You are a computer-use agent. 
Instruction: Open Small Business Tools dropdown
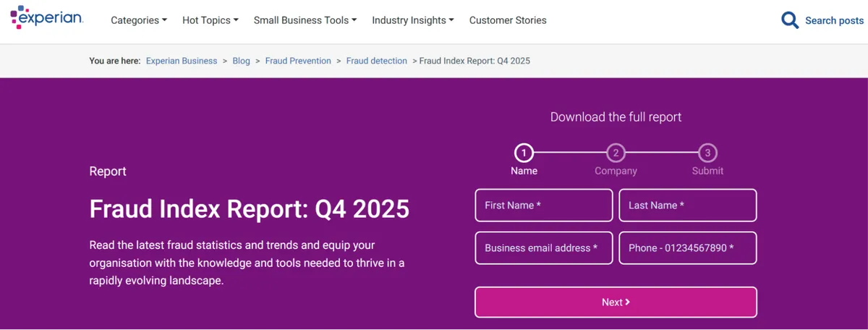coord(305,20)
